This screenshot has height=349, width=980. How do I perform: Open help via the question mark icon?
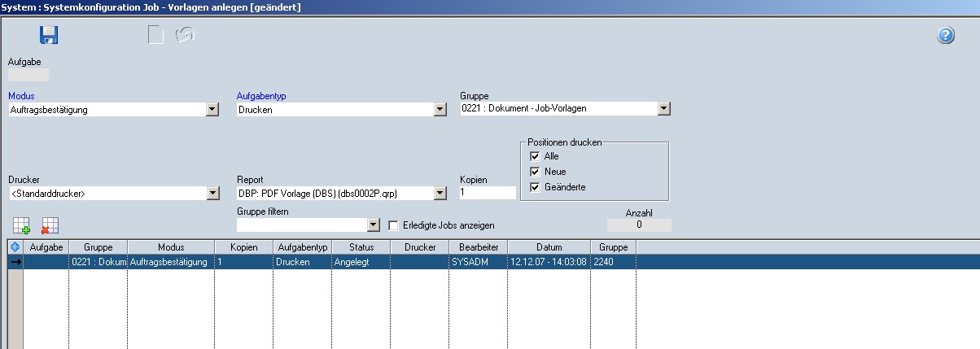946,36
